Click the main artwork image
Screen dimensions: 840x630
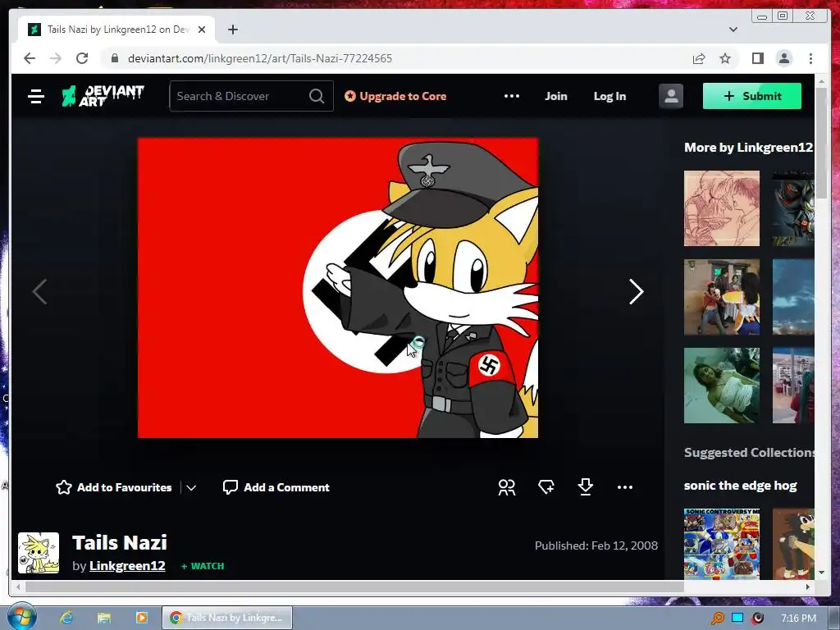point(338,288)
